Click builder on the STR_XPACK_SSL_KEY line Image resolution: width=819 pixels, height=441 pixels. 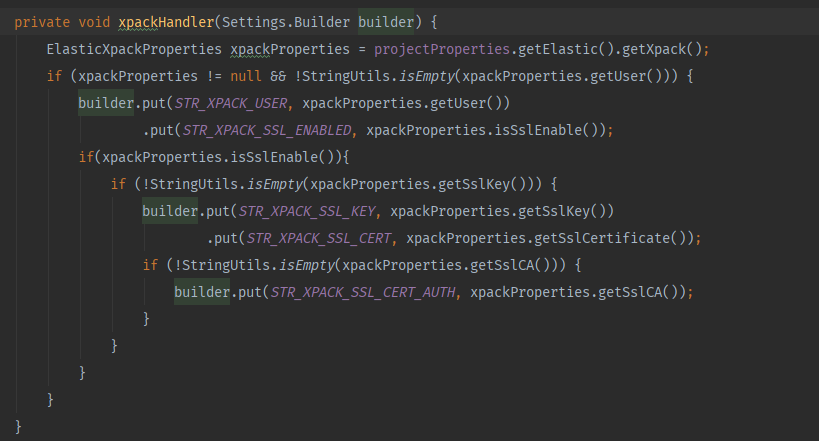(170, 212)
